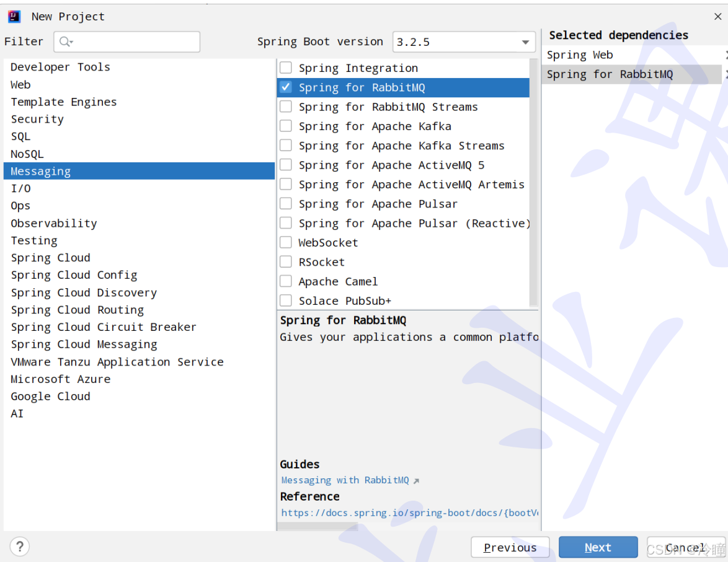Choose the SQL category
This screenshot has width=728, height=562.
139,136
